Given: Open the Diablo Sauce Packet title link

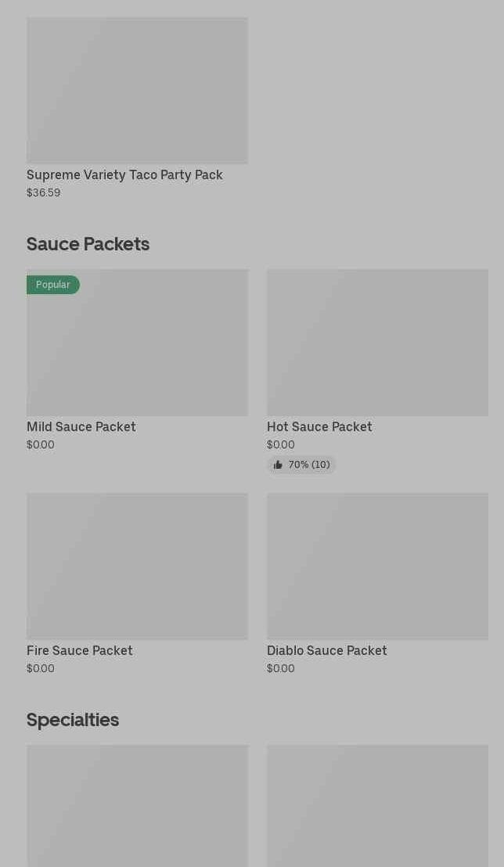Looking at the screenshot, I should pyautogui.click(x=327, y=651).
